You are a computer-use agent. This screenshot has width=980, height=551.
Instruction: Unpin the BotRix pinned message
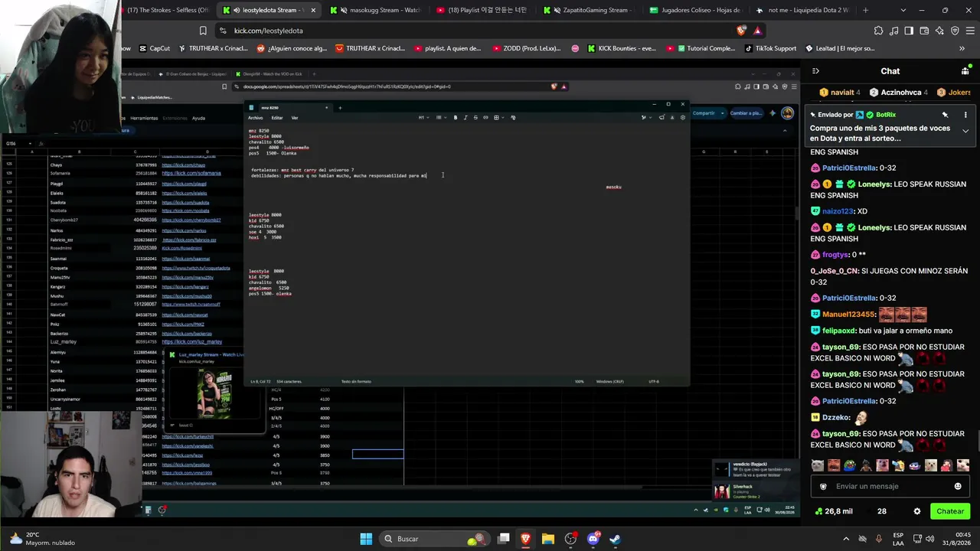pyautogui.click(x=945, y=115)
